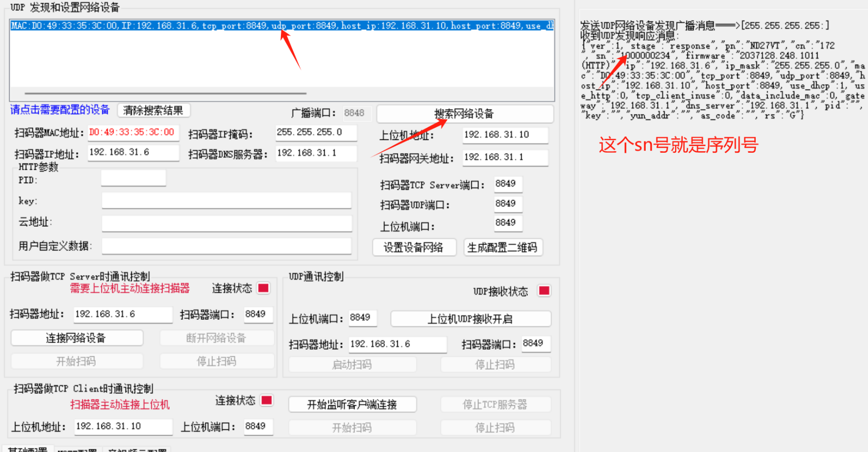Click the 连接网络设备 button
The width and height of the screenshot is (868, 452).
pyautogui.click(x=76, y=338)
